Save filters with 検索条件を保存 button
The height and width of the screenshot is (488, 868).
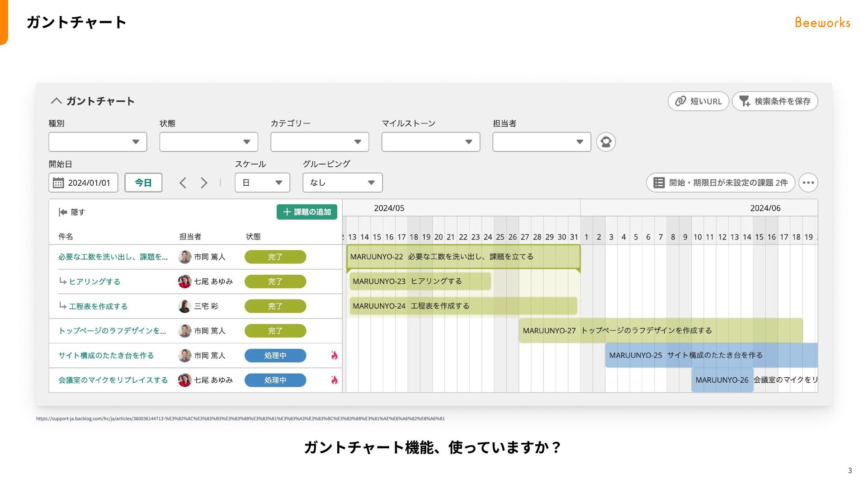(x=775, y=101)
